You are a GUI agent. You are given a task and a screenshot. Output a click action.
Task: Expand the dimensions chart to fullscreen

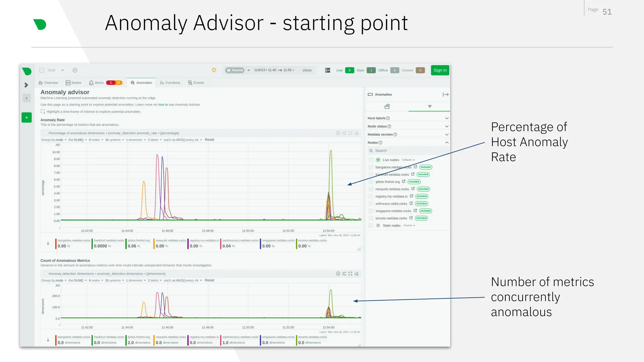[350, 274]
